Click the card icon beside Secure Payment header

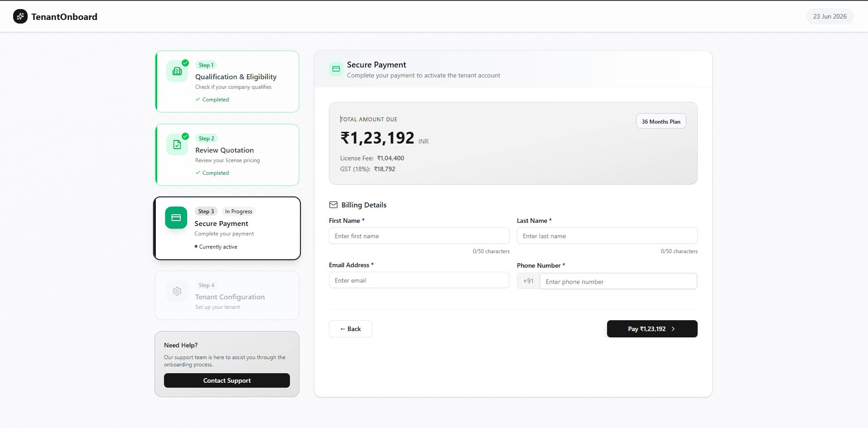[336, 69]
